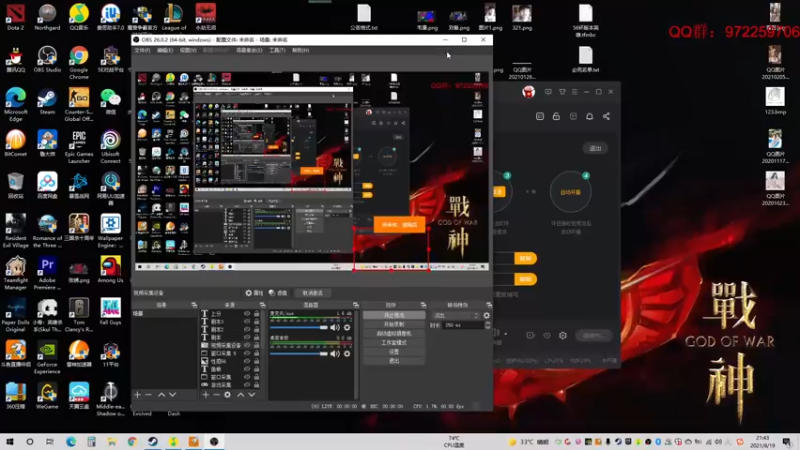Open the gear settings icon at bottom of streaming assistant
Viewport: 800px width, 450px height.
(x=563, y=335)
